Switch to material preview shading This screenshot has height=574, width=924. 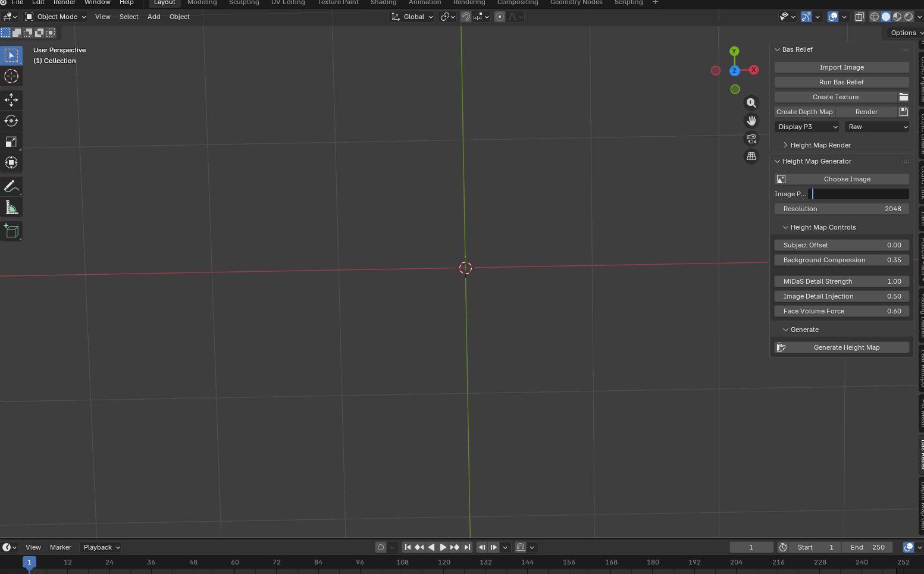point(897,17)
